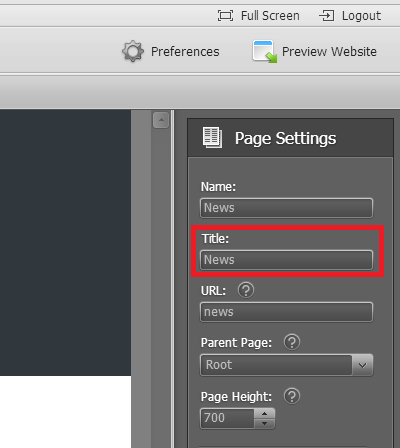Click the Full Screen icon
Screen dimensions: 400x448
tap(225, 16)
